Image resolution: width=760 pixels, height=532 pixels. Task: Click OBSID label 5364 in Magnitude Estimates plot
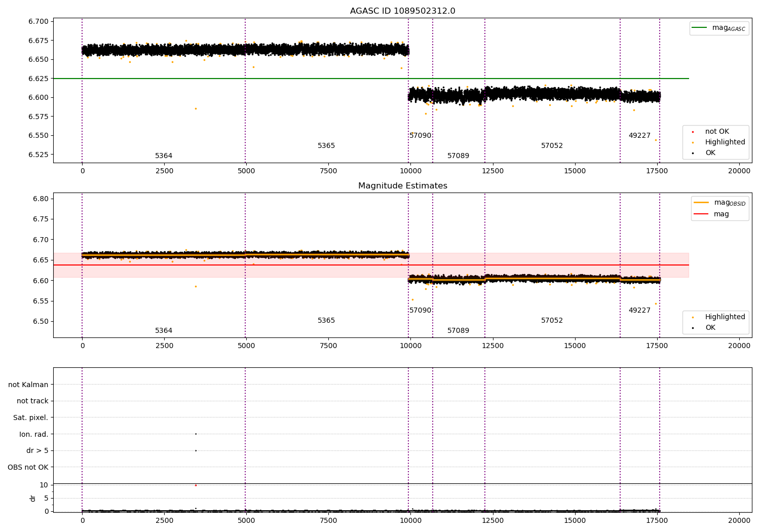(x=164, y=331)
